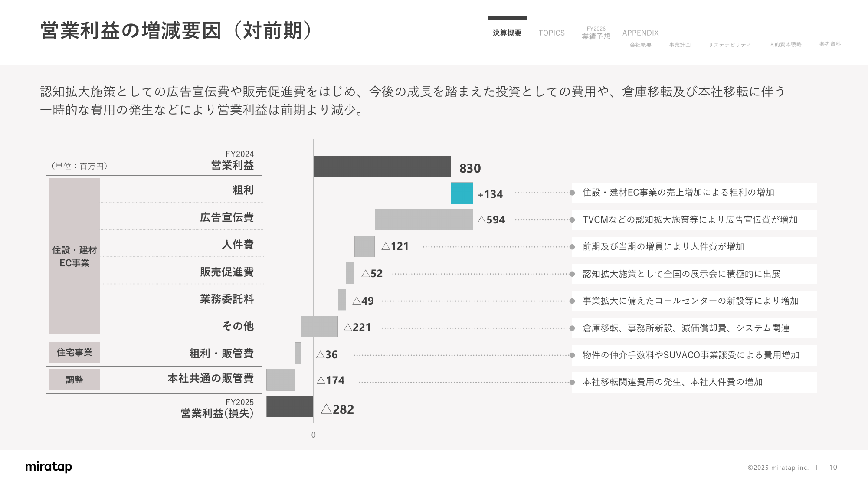This screenshot has height=488, width=868.
Task: Open the 決算概要 section tab
Action: [507, 33]
